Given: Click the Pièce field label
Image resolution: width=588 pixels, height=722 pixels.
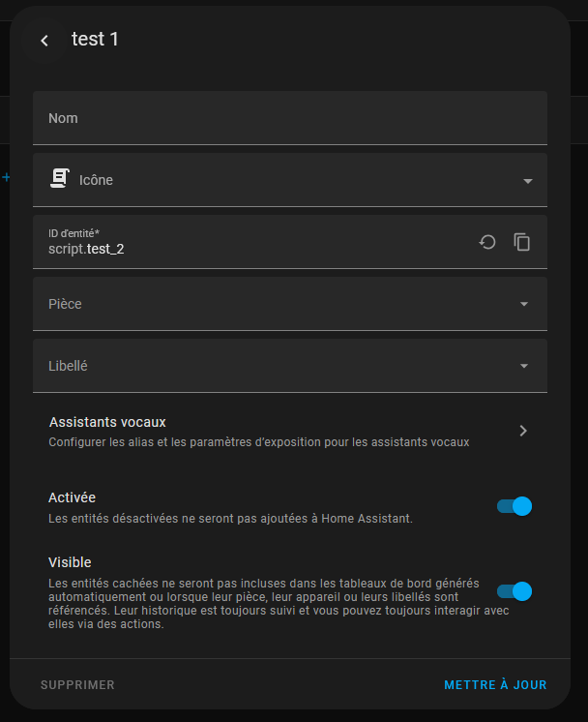Looking at the screenshot, I should 65,304.
